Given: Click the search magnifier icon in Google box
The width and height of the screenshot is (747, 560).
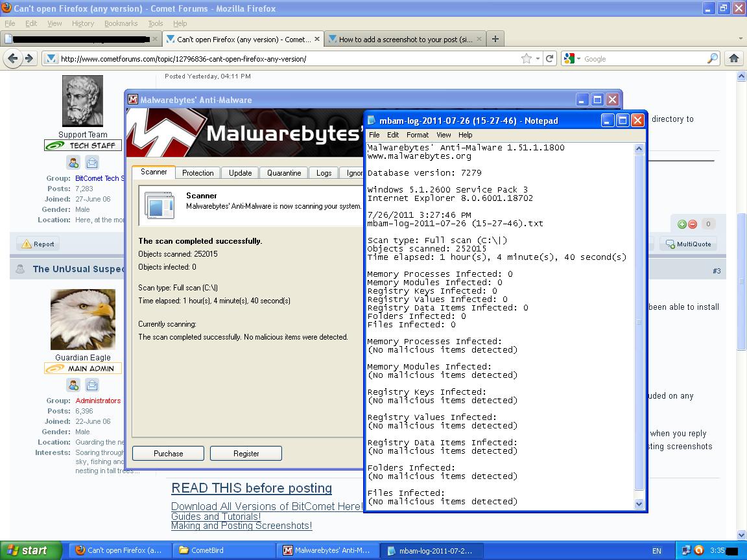Looking at the screenshot, I should pyautogui.click(x=713, y=58).
